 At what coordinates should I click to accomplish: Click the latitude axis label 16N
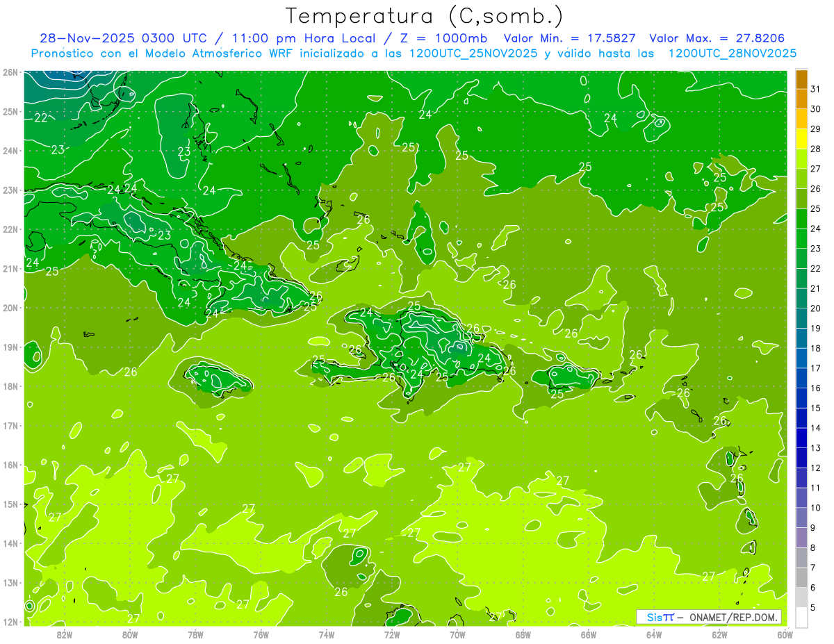coord(10,465)
